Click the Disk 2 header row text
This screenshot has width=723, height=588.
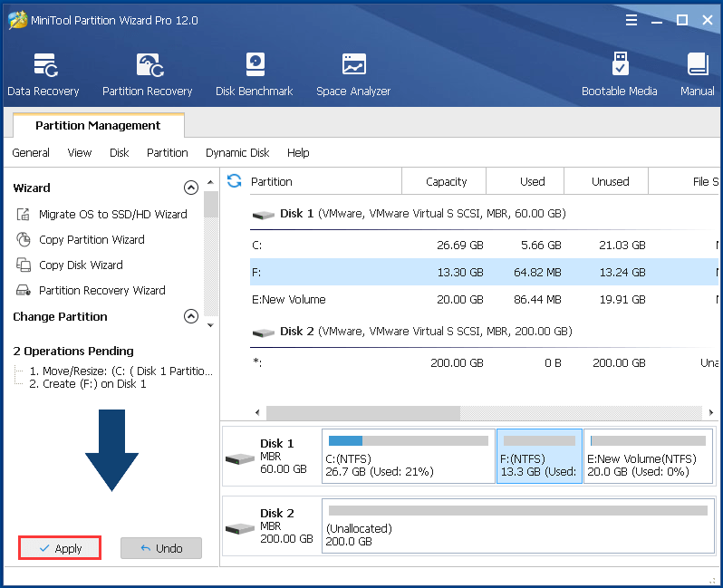click(426, 331)
